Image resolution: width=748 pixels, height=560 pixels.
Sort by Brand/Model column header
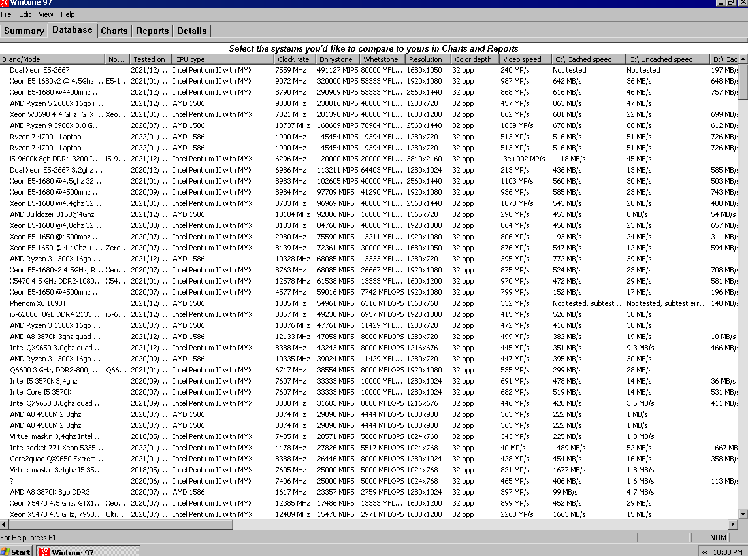click(52, 59)
